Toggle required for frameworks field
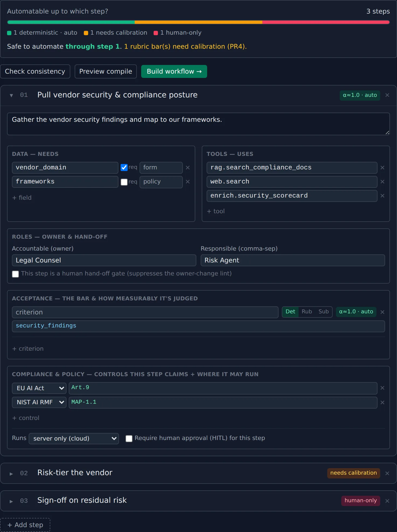Viewport: 397px width, 532px height. click(x=124, y=182)
